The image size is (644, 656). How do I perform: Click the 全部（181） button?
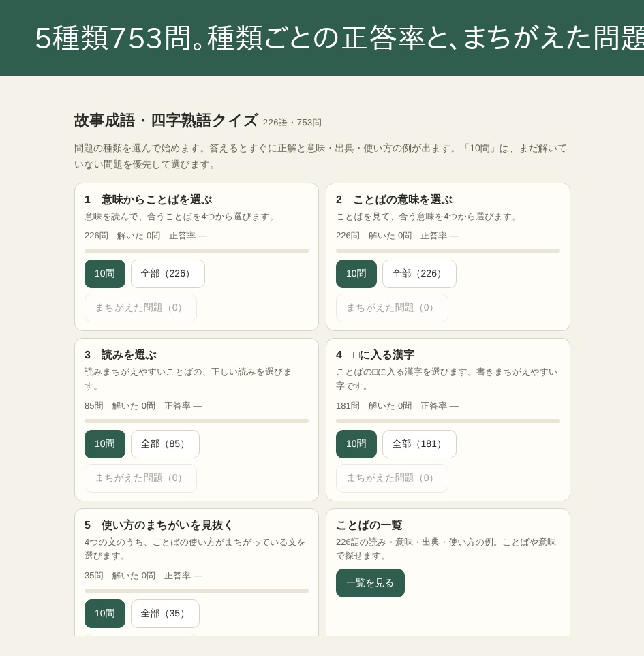pyautogui.click(x=419, y=444)
